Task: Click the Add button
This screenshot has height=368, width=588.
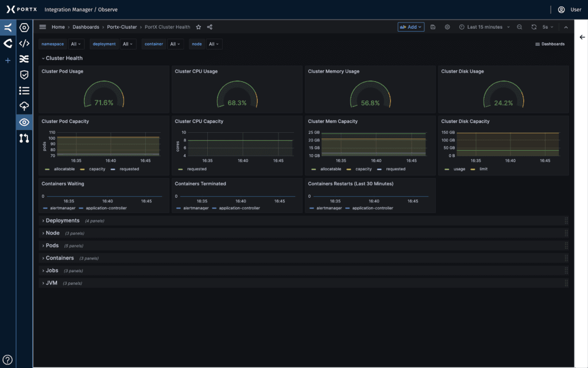Action: pos(411,27)
